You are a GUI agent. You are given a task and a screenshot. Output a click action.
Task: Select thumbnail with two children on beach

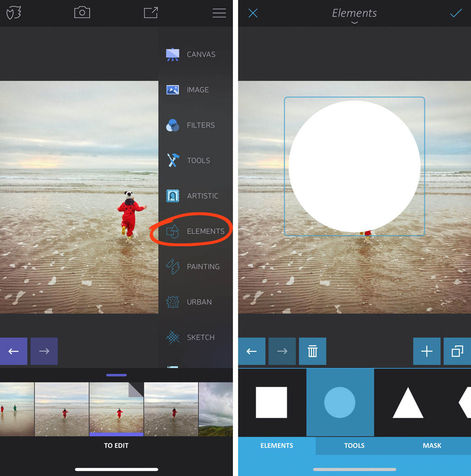pos(17,409)
